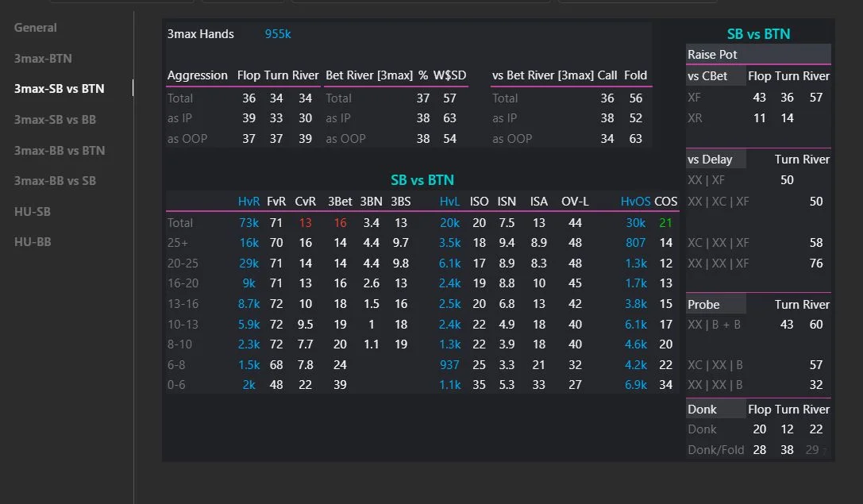Open the General section in the sidebar
The height and width of the screenshot is (504, 863).
[x=35, y=28]
